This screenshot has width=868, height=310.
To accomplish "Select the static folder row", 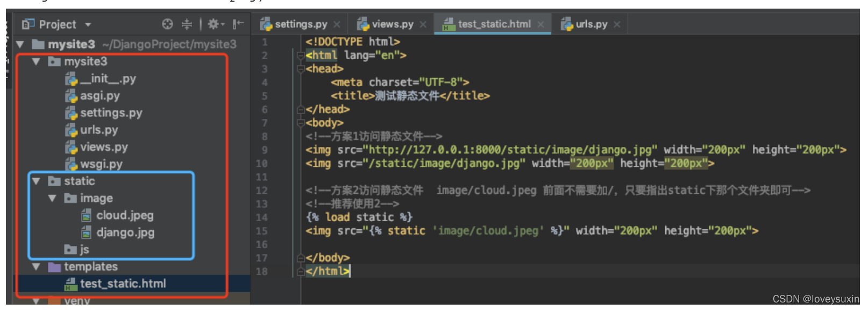I will click(x=79, y=181).
